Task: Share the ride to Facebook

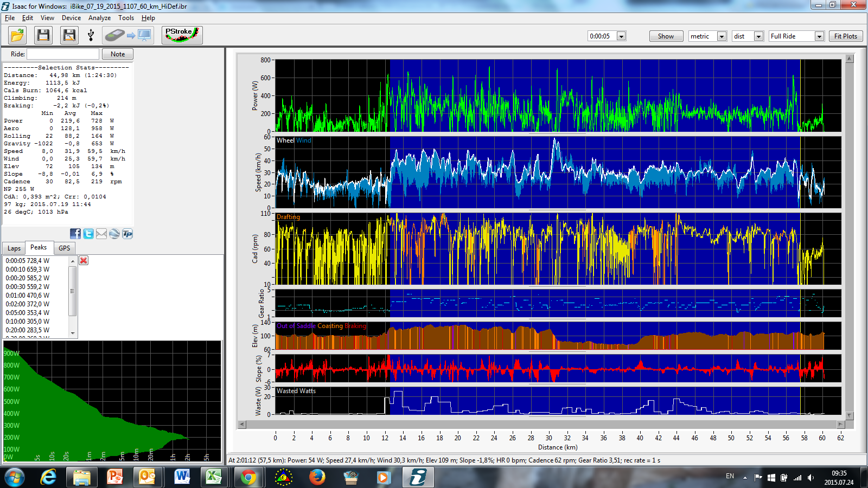Action: click(75, 234)
